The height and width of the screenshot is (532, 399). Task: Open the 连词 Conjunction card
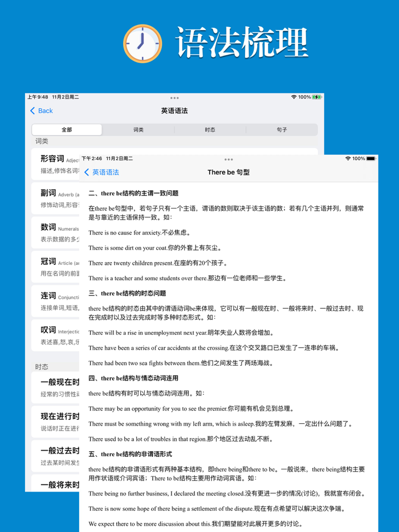click(55, 301)
